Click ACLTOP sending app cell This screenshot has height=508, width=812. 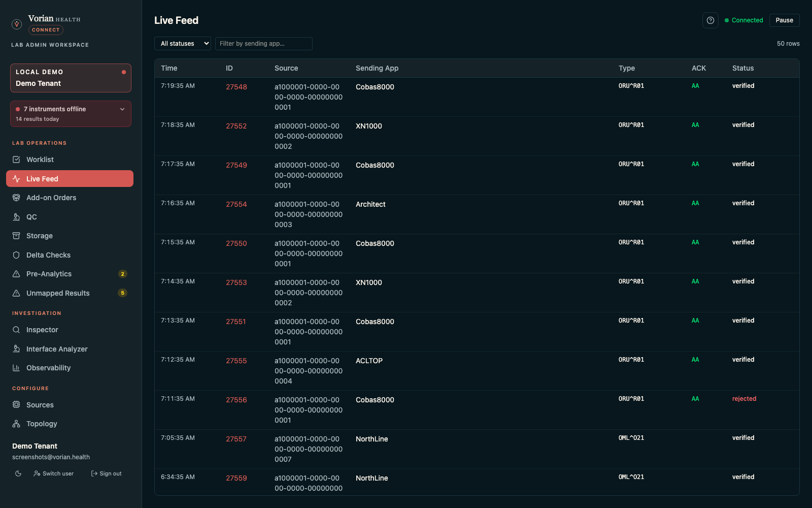(369, 361)
